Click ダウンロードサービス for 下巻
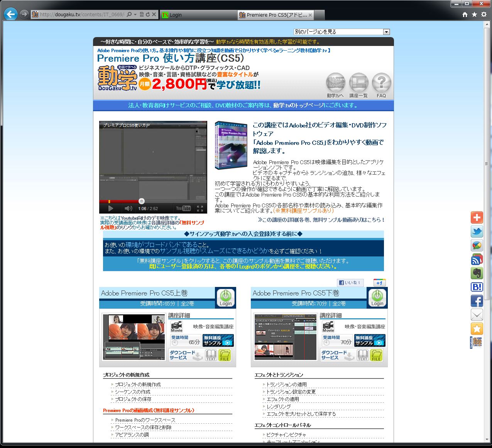The image size is (492, 448). point(338,355)
